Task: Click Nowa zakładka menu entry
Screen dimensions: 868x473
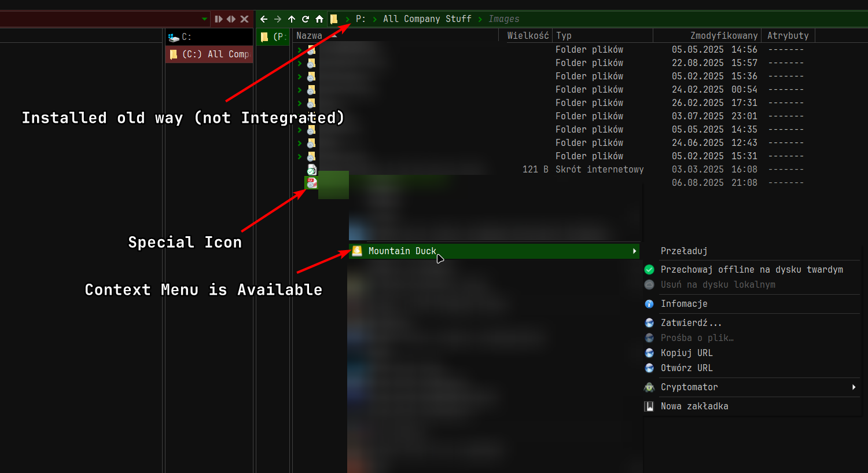Action: [694, 406]
